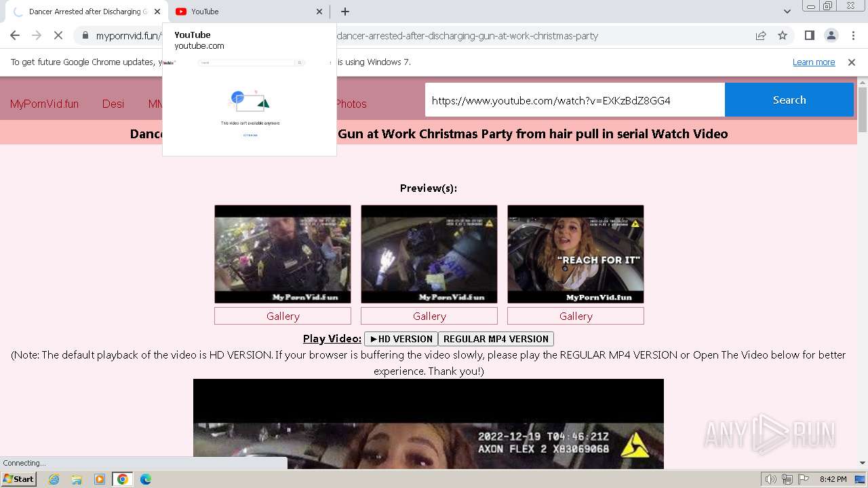This screenshot has height=488, width=868.
Task: Switch to the YouTube tab
Action: (248, 12)
